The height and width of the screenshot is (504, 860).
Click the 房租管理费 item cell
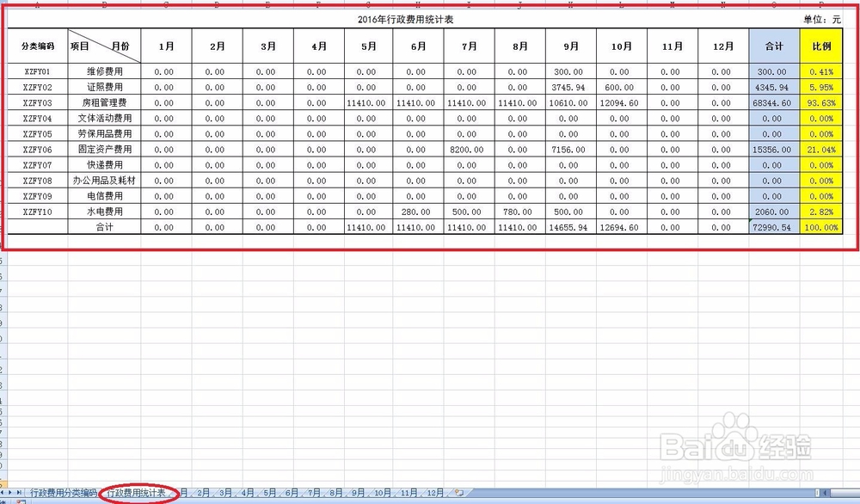[x=104, y=102]
